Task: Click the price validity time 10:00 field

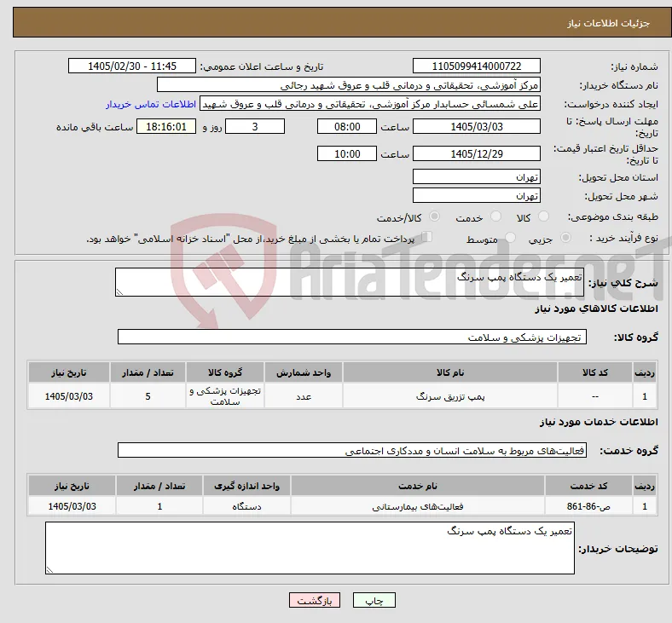Action: pos(347,153)
